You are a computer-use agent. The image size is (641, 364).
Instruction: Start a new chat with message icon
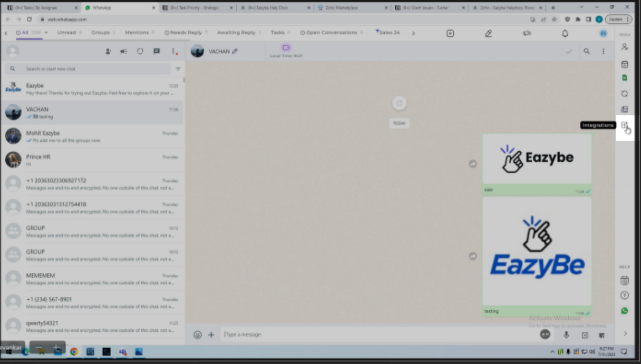157,51
